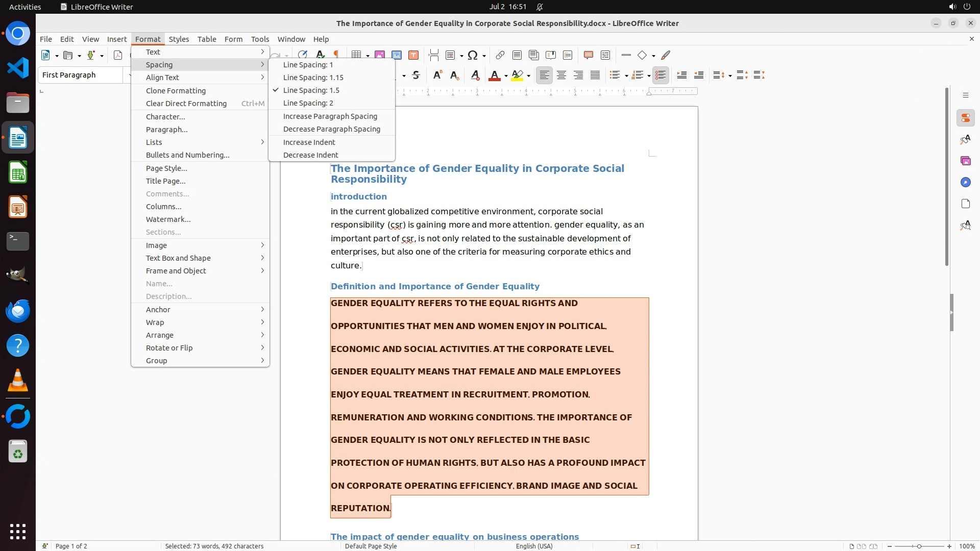Image resolution: width=980 pixels, height=551 pixels.
Task: Choose the Line Spacing: 2 option
Action: click(x=308, y=103)
